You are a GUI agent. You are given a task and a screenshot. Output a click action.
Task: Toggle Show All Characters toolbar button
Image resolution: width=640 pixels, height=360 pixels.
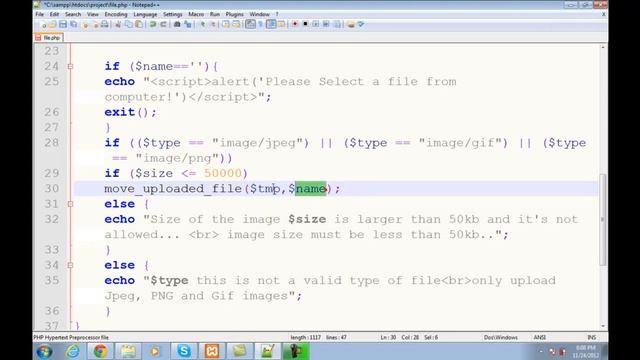(260, 24)
